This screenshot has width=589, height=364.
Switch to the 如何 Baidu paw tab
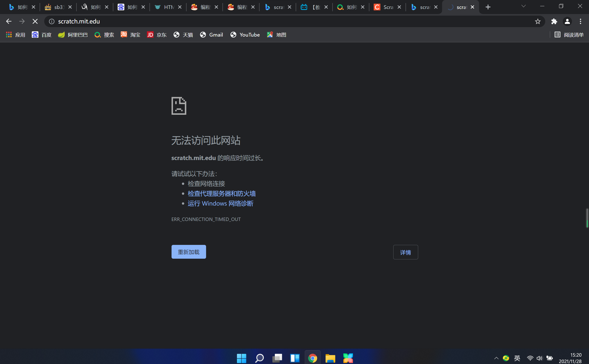[131, 7]
